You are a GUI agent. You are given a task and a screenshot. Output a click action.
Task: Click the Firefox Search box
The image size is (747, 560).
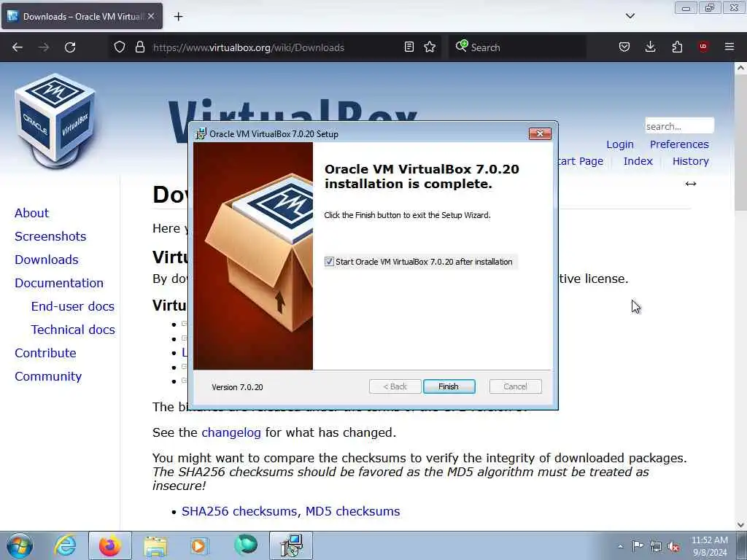[517, 47]
